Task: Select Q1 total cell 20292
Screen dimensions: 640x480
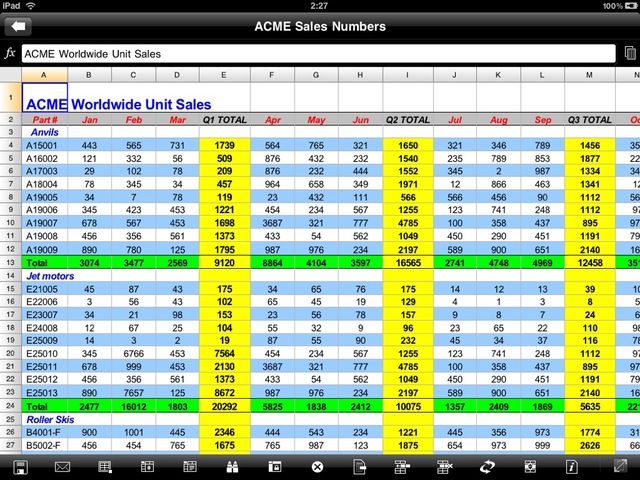Action: [224, 407]
